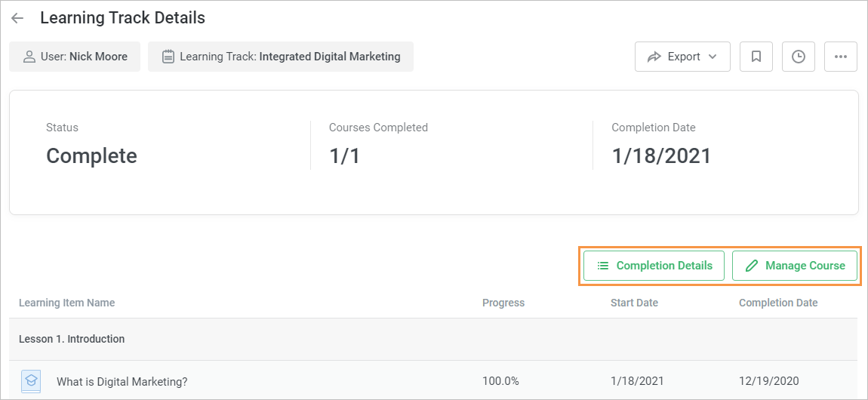Screen dimensions: 868x400
Task: Open the clock history icon
Action: (x=798, y=57)
